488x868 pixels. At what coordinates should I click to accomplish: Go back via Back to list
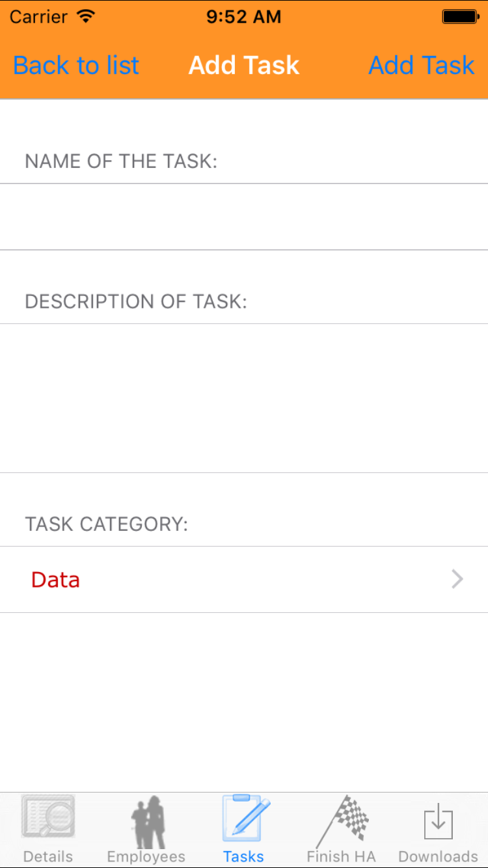coord(76,65)
